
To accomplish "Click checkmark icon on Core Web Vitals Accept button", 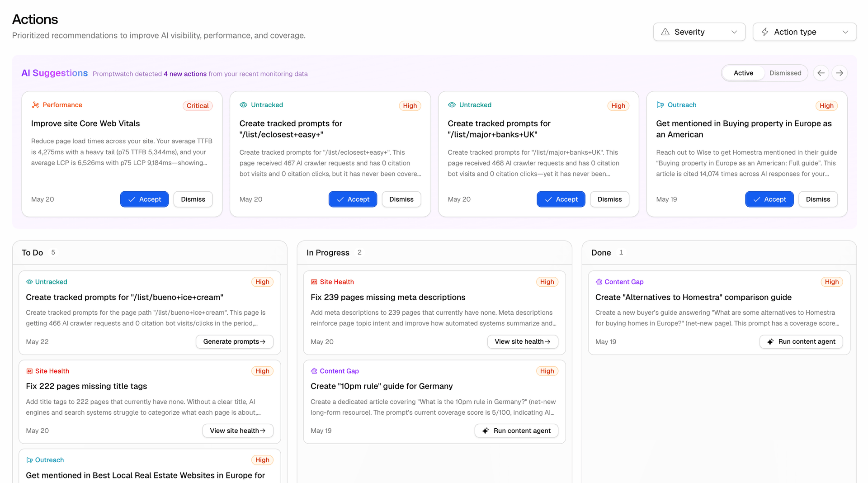I will coord(132,199).
